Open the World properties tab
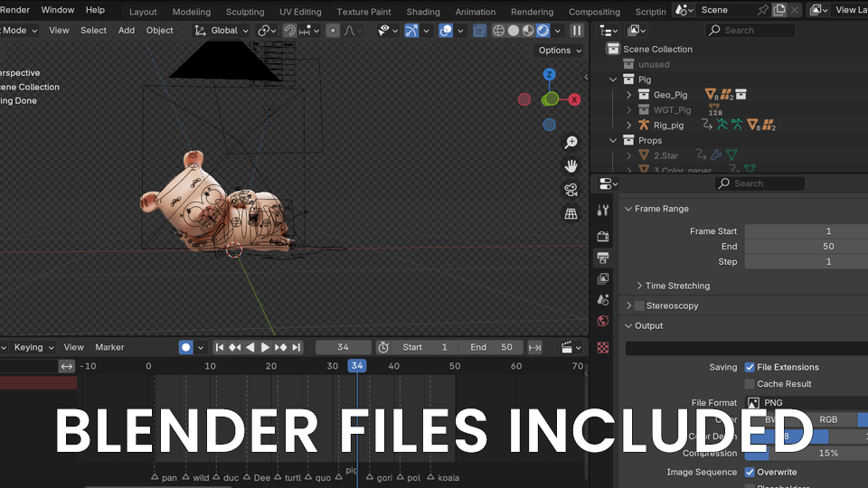This screenshot has width=868, height=488. click(603, 321)
